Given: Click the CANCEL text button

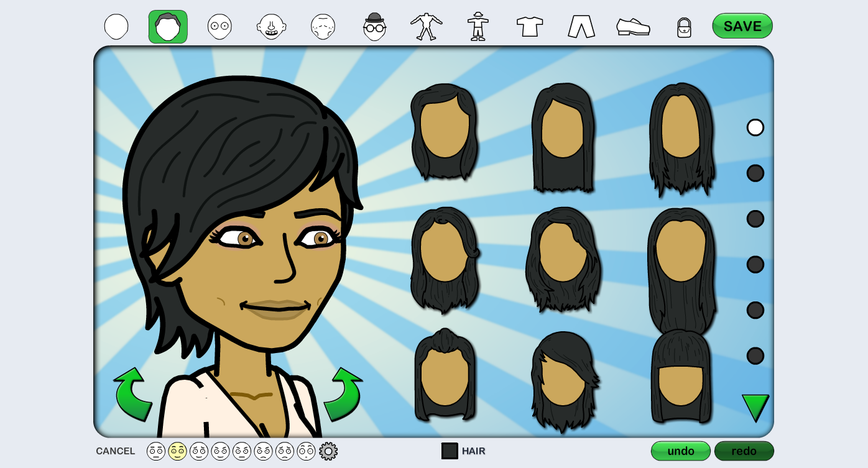Looking at the screenshot, I should (x=116, y=451).
